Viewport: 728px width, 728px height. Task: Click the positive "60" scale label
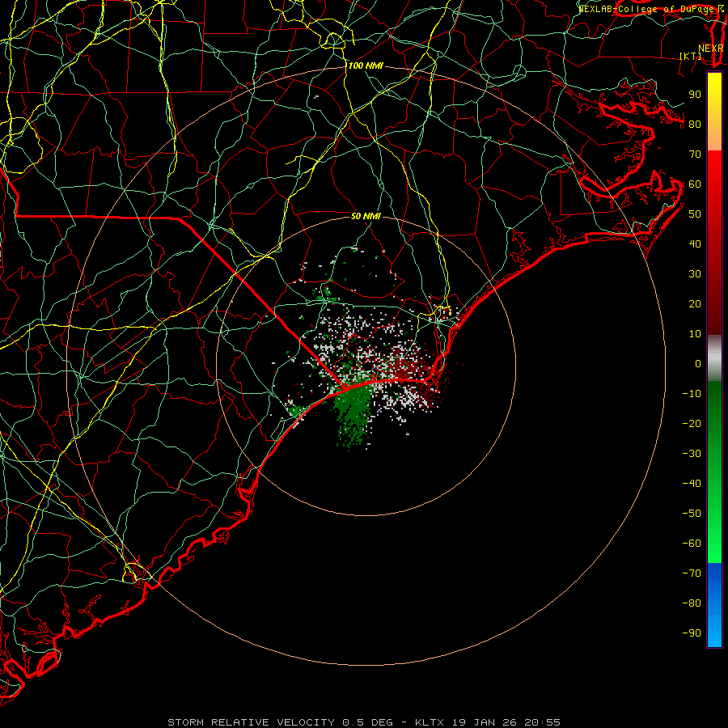695,184
